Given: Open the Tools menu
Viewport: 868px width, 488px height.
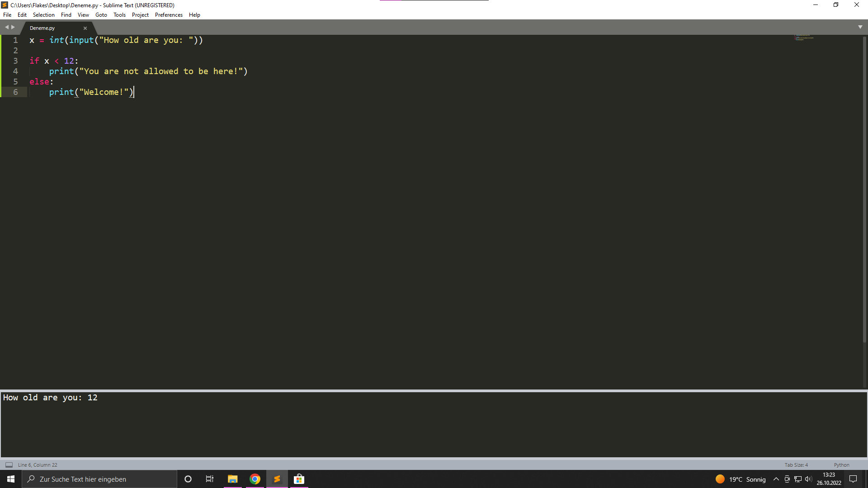Looking at the screenshot, I should point(119,15).
